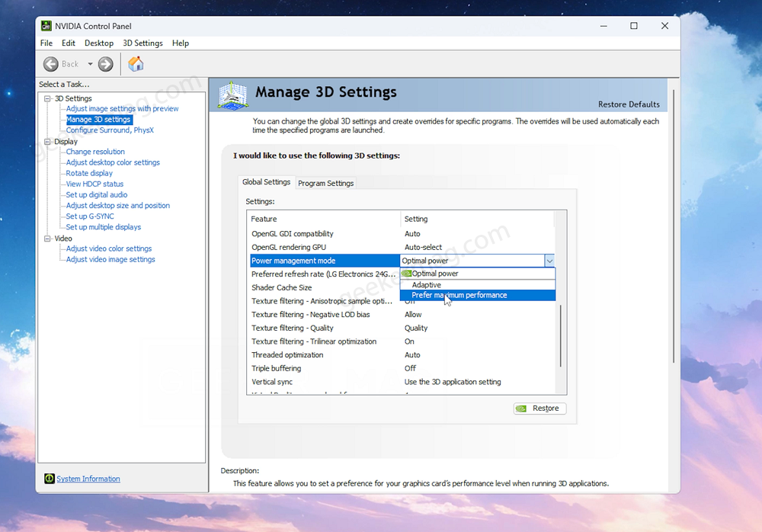Image resolution: width=762 pixels, height=532 pixels.
Task: Collapse the Video tree node
Action: [47, 239]
